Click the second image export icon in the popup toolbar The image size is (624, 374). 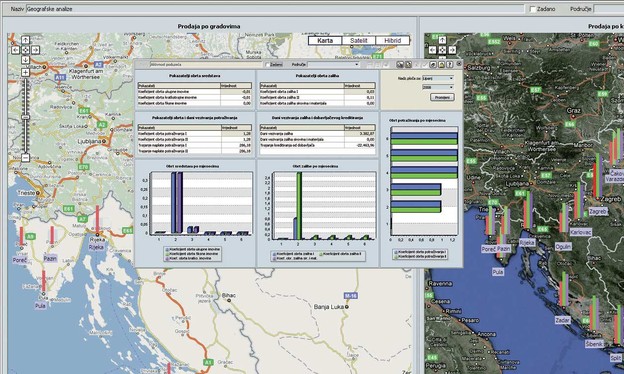click(408, 64)
